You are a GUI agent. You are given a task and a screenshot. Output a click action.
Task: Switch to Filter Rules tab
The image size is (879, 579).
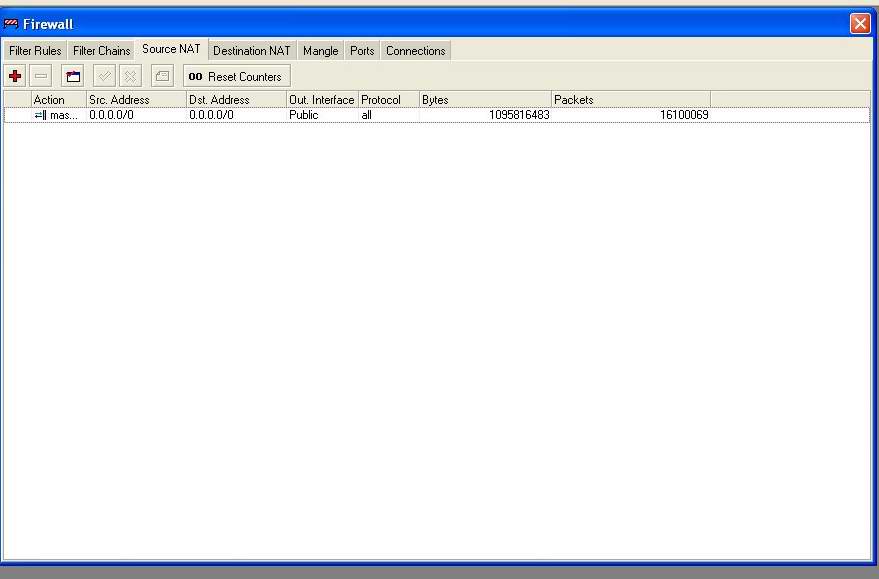[35, 51]
